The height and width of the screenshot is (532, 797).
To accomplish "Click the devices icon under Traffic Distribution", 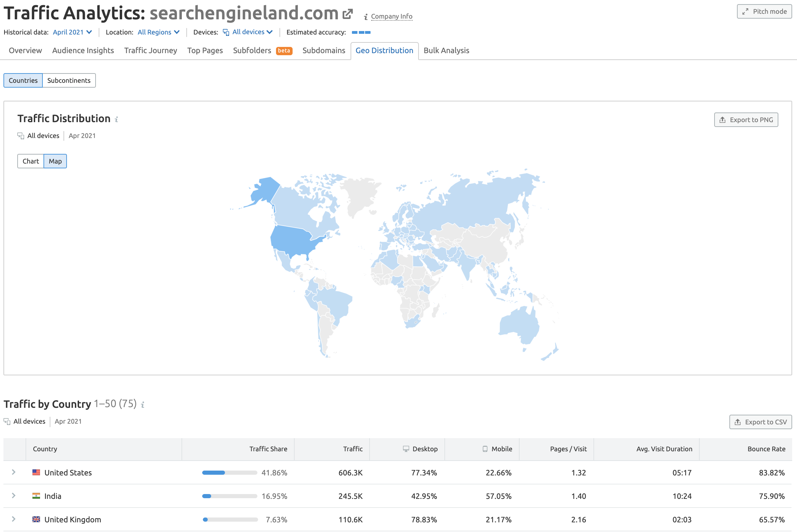I will pos(21,136).
